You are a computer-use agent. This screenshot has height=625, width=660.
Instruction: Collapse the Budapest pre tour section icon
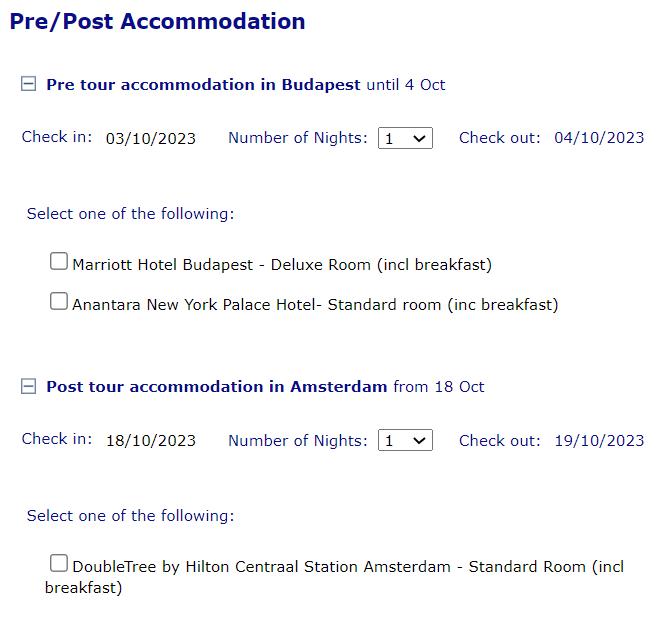click(28, 85)
